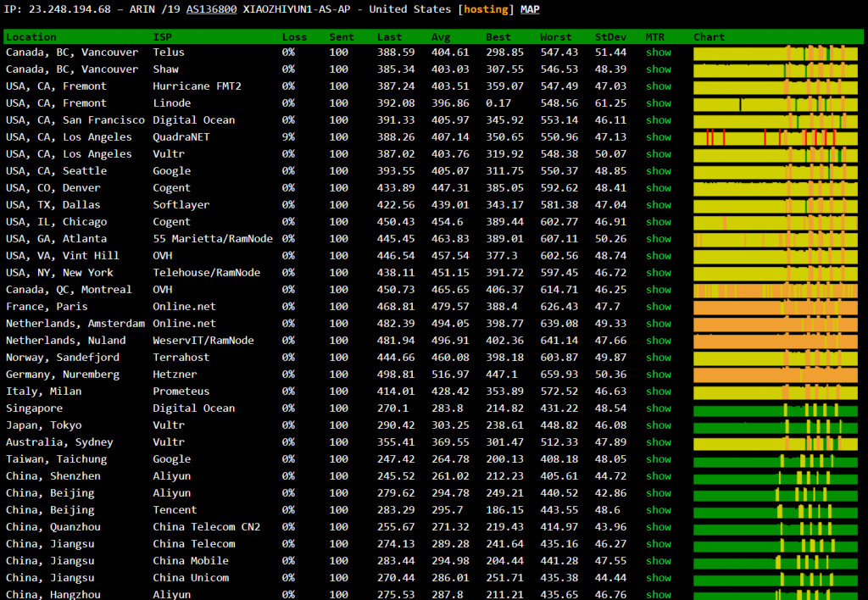868x600 pixels.
Task: Show MTR for Jiangsu China Mobile row
Action: click(x=658, y=561)
